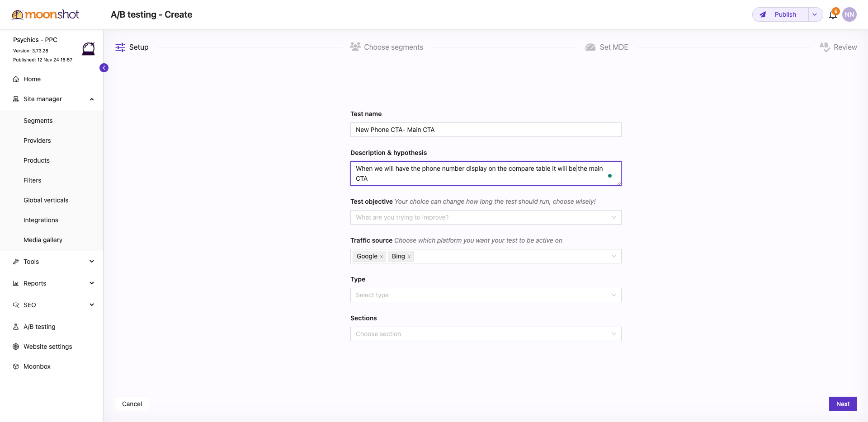Expand the Tools menu chevron

(x=92, y=262)
